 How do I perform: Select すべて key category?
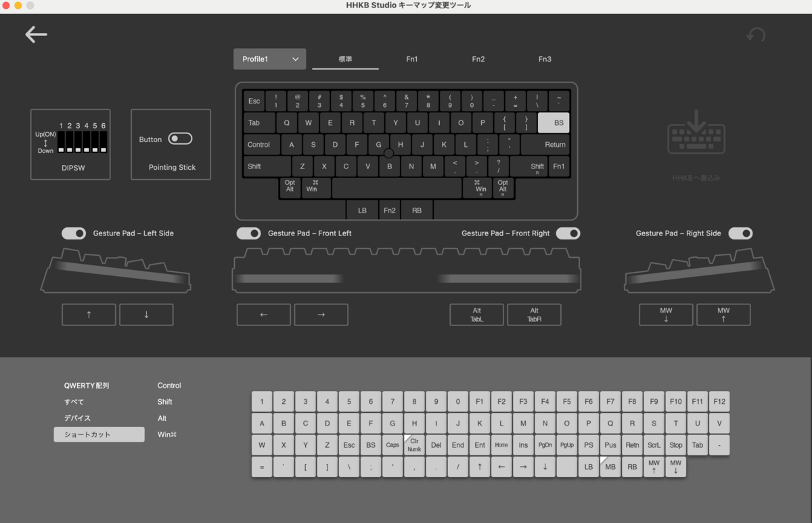[x=74, y=402]
